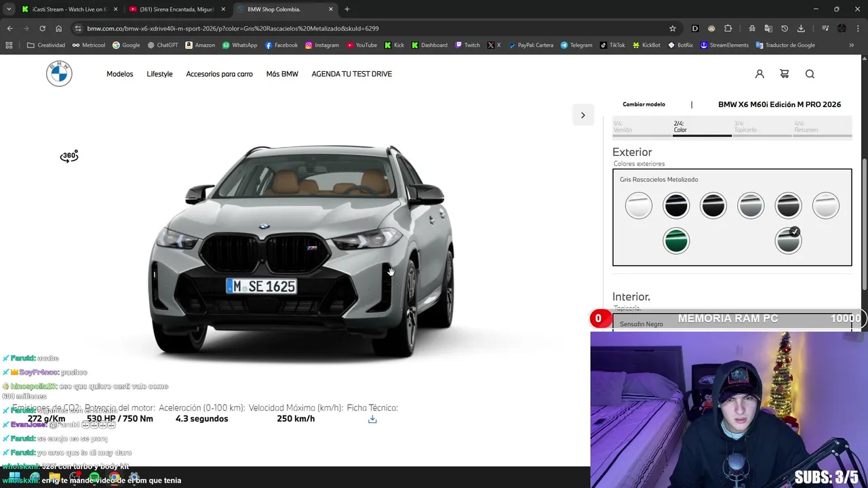Open a new browser tab

pos(347,9)
